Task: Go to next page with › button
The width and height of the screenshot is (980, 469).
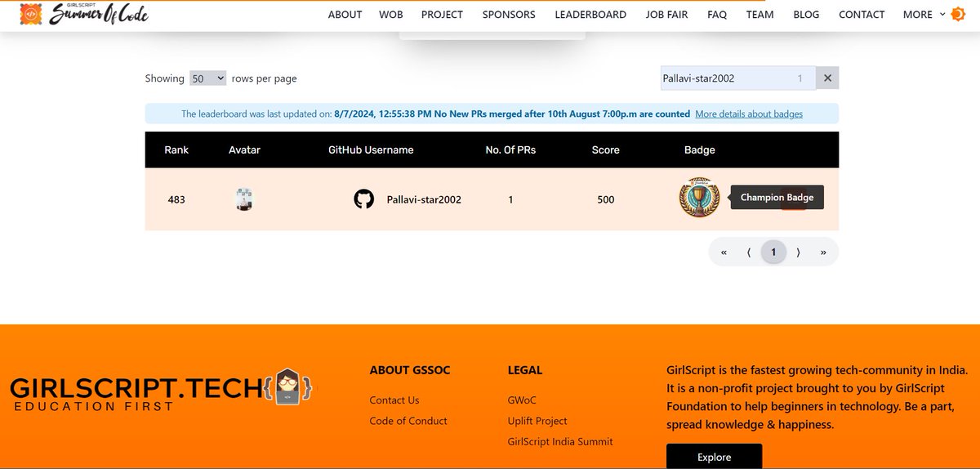Action: click(x=798, y=252)
